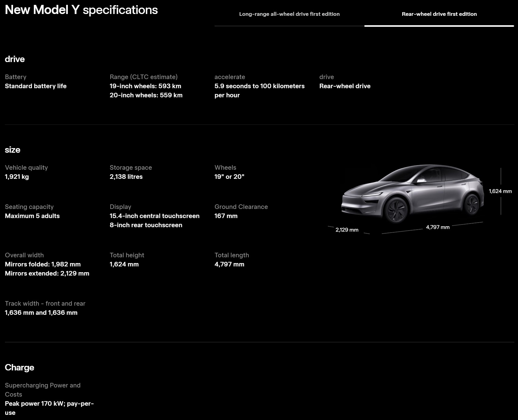The height and width of the screenshot is (420, 518).
Task: Click 'Track width - front and rear' label
Action: (45, 304)
